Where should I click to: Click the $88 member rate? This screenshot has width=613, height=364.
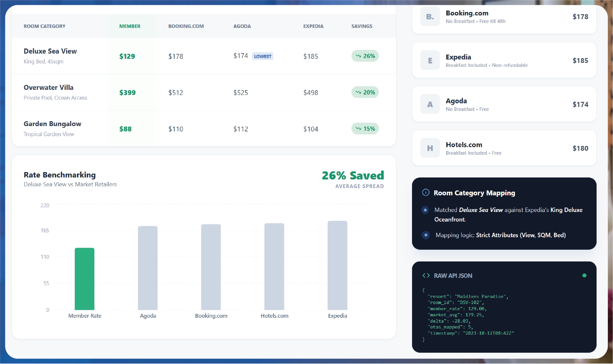pyautogui.click(x=125, y=129)
